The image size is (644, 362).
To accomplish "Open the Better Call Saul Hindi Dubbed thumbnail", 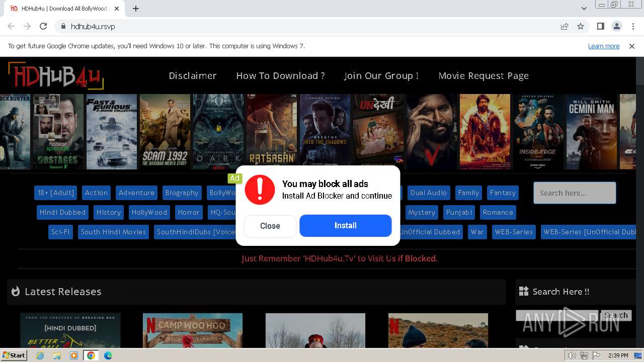I will coord(70,331).
